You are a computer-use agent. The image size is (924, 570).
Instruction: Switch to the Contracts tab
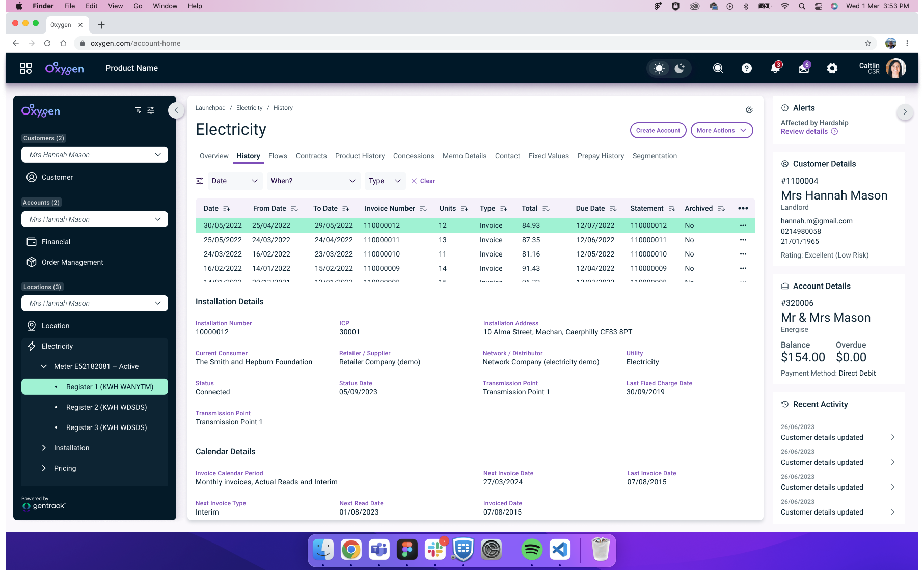click(x=311, y=156)
